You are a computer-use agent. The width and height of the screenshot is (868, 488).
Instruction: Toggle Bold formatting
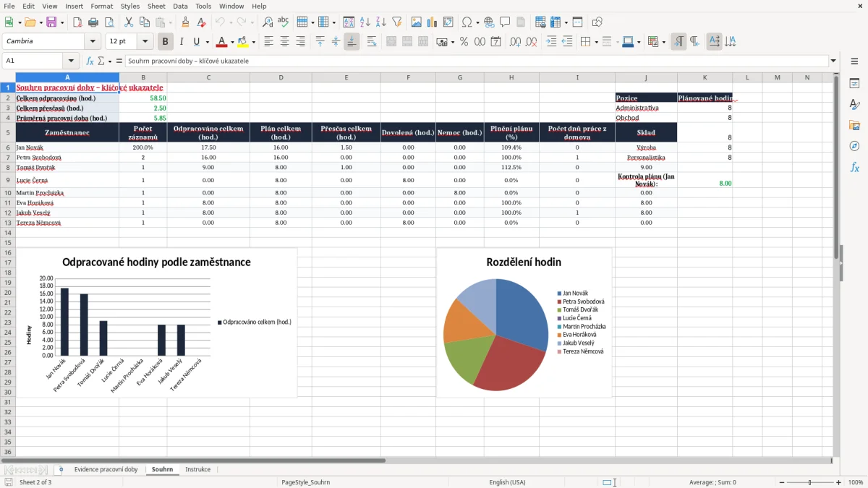point(166,42)
